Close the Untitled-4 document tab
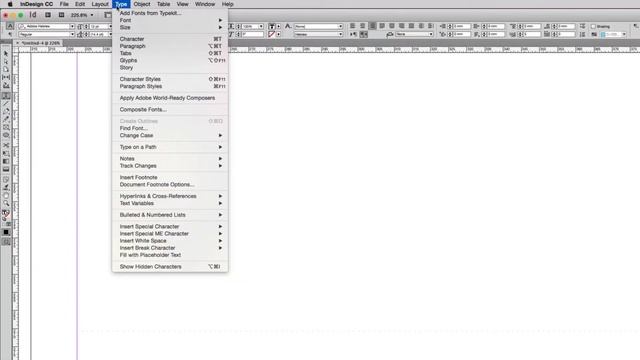Screen dimensions: 640x360 click(17, 43)
